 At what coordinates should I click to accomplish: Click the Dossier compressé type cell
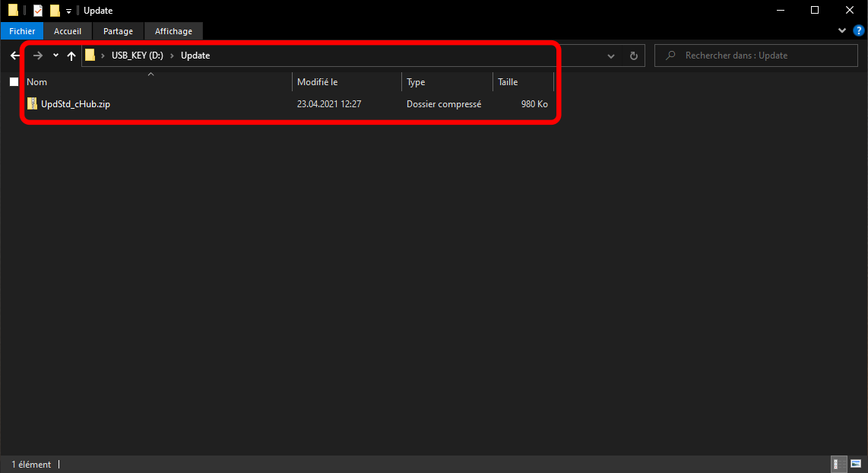(444, 104)
